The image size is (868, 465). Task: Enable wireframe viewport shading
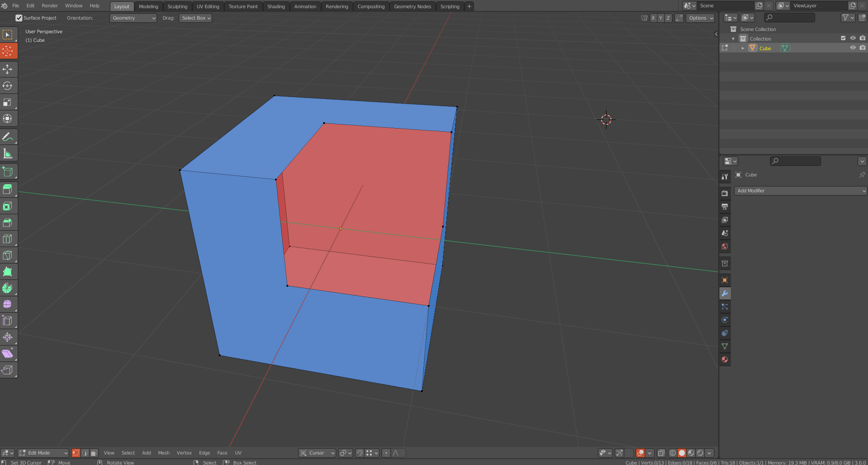click(673, 453)
